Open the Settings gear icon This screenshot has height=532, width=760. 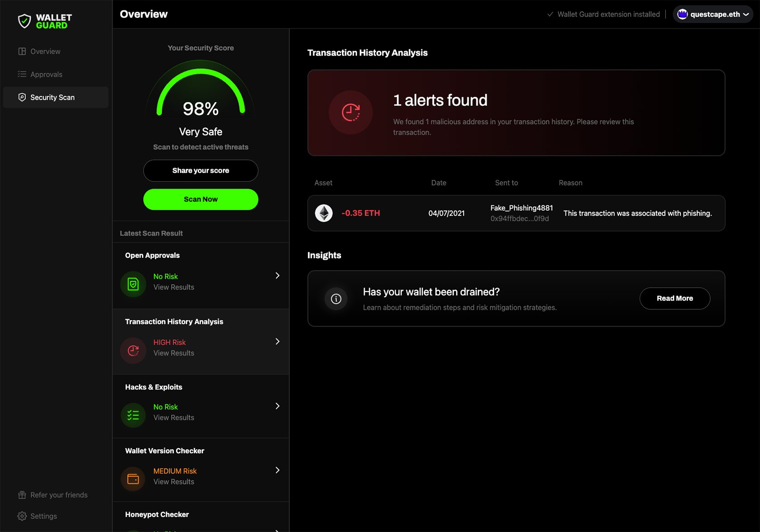21,516
